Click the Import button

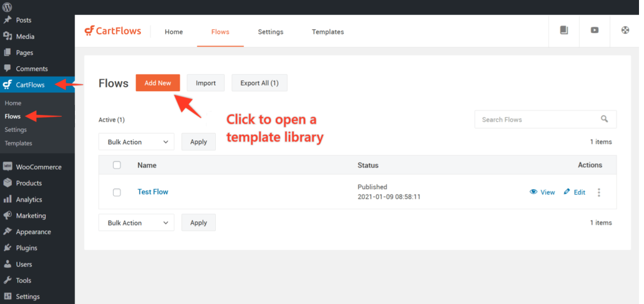pyautogui.click(x=205, y=83)
